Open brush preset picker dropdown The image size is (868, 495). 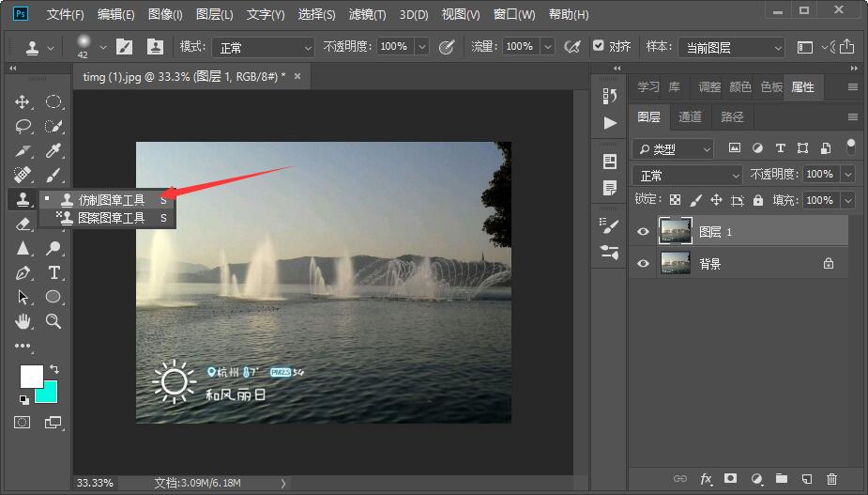(103, 48)
